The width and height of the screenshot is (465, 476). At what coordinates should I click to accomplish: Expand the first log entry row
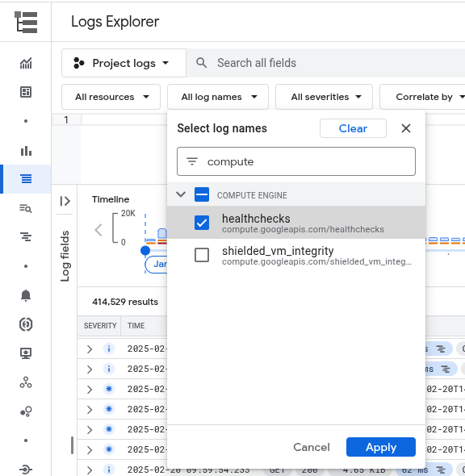coord(90,349)
